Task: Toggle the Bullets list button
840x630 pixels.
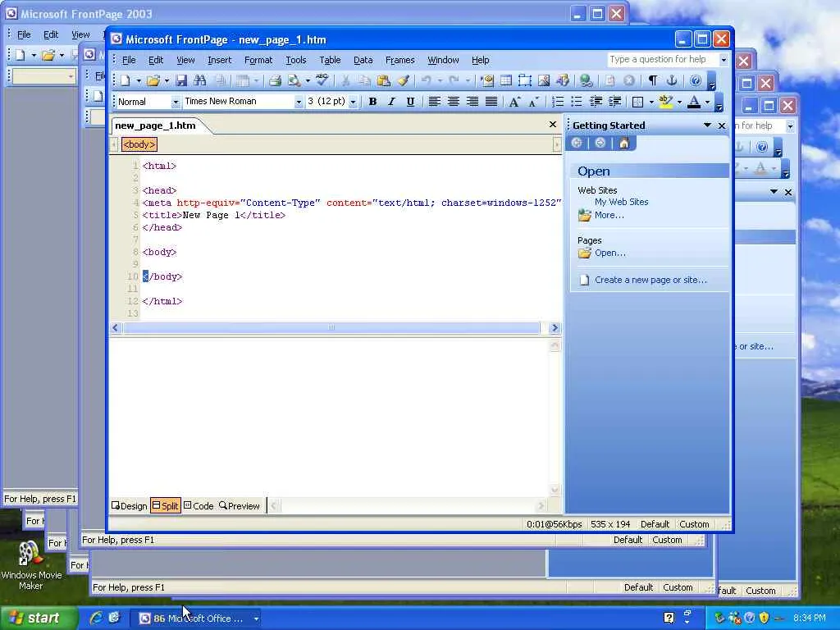Action: click(x=577, y=102)
